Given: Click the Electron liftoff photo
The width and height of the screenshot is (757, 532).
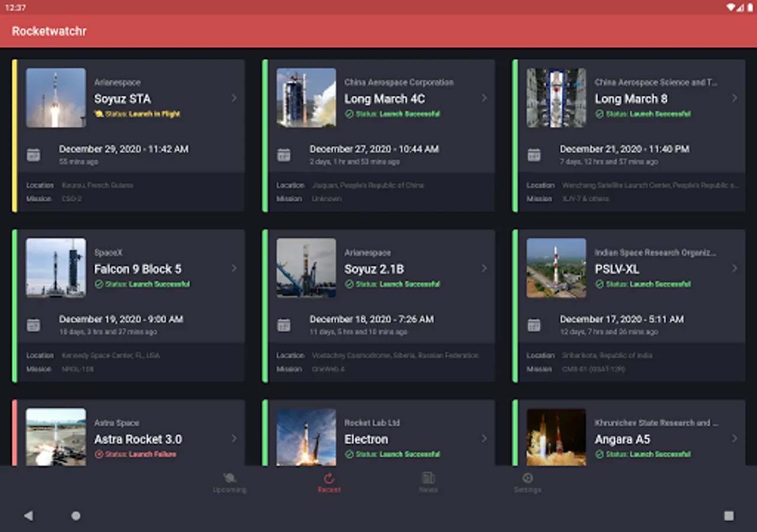Looking at the screenshot, I should point(306,437).
